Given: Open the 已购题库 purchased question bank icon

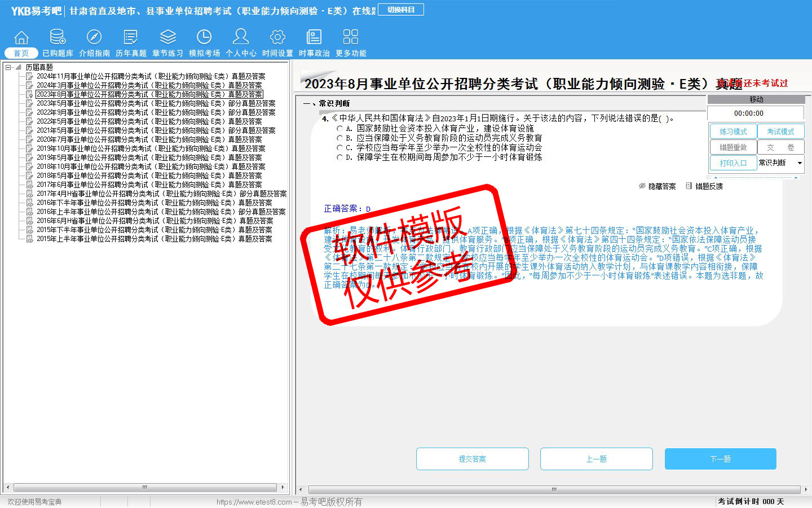Looking at the screenshot, I should (58, 38).
